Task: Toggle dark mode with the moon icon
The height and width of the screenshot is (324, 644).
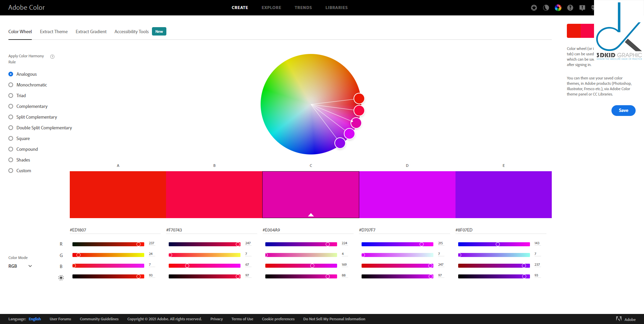Action: [546, 8]
